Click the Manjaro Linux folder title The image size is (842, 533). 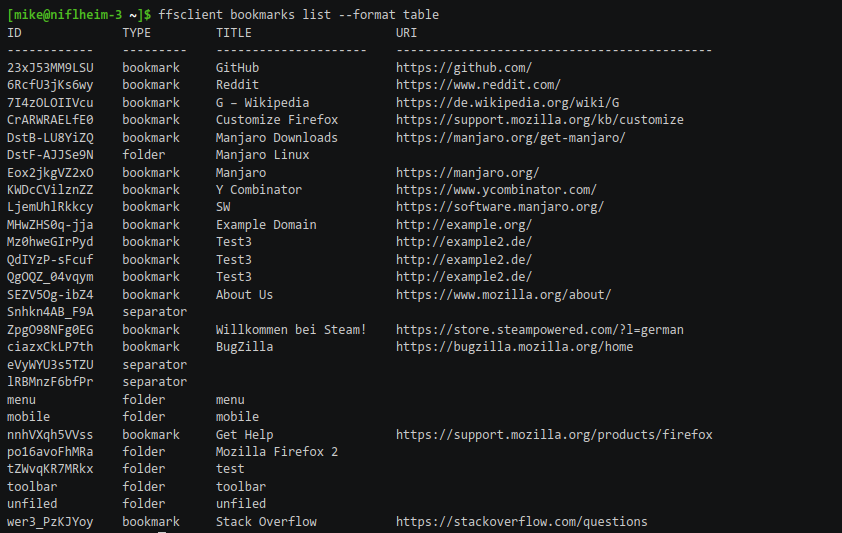[x=262, y=155]
